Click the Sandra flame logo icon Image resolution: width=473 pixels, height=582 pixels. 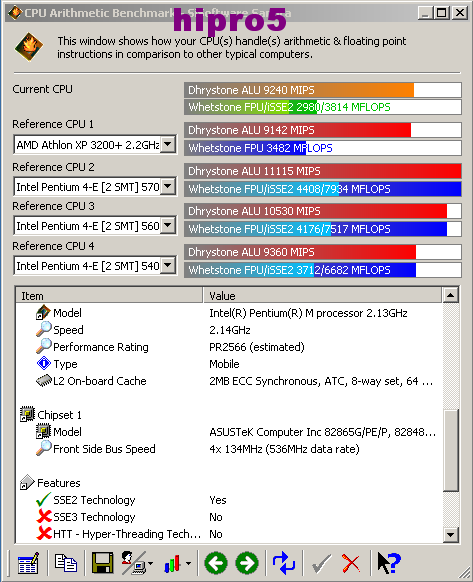coord(29,47)
